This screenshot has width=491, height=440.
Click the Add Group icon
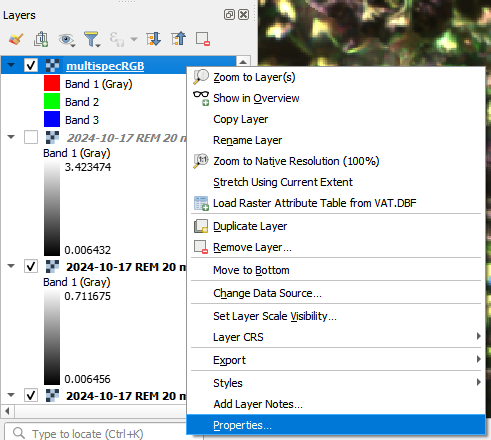tap(41, 39)
